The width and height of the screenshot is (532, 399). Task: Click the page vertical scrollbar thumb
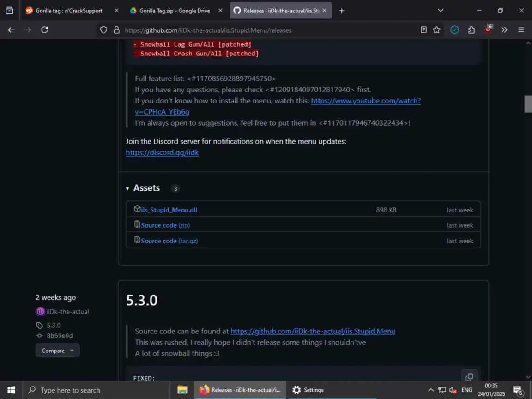(x=528, y=104)
